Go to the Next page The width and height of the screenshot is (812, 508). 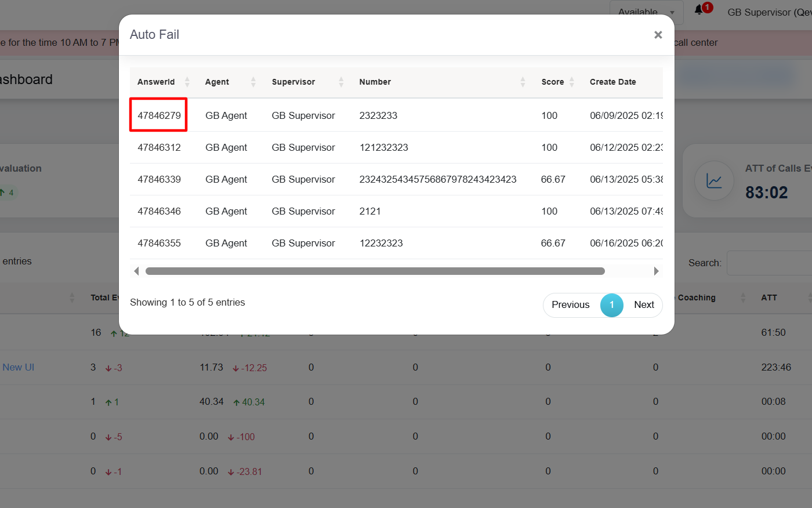click(x=644, y=305)
